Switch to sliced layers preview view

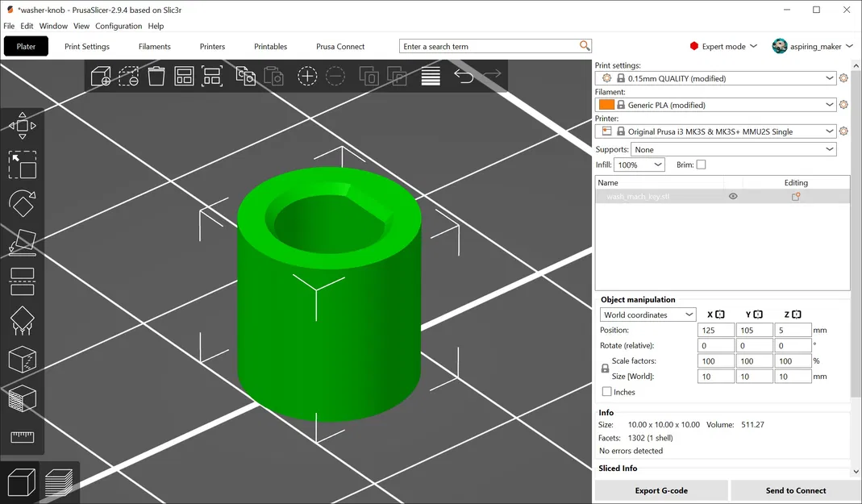click(59, 483)
